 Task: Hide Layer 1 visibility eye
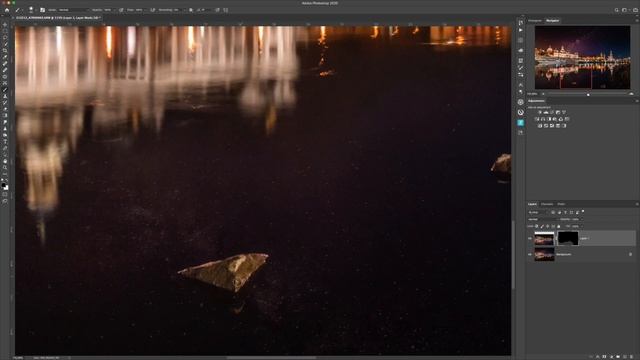coord(530,238)
